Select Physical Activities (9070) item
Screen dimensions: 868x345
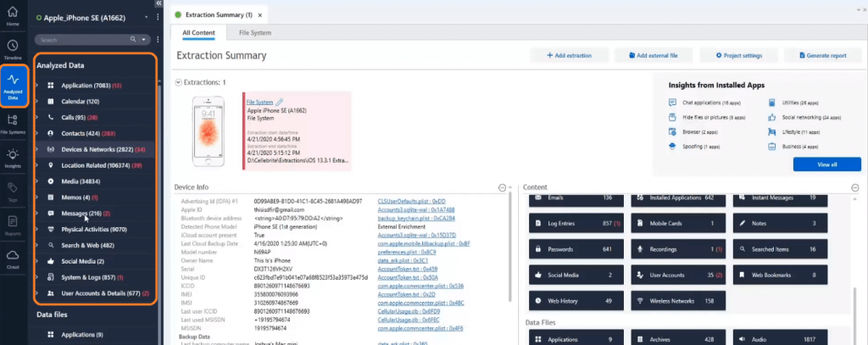click(94, 229)
